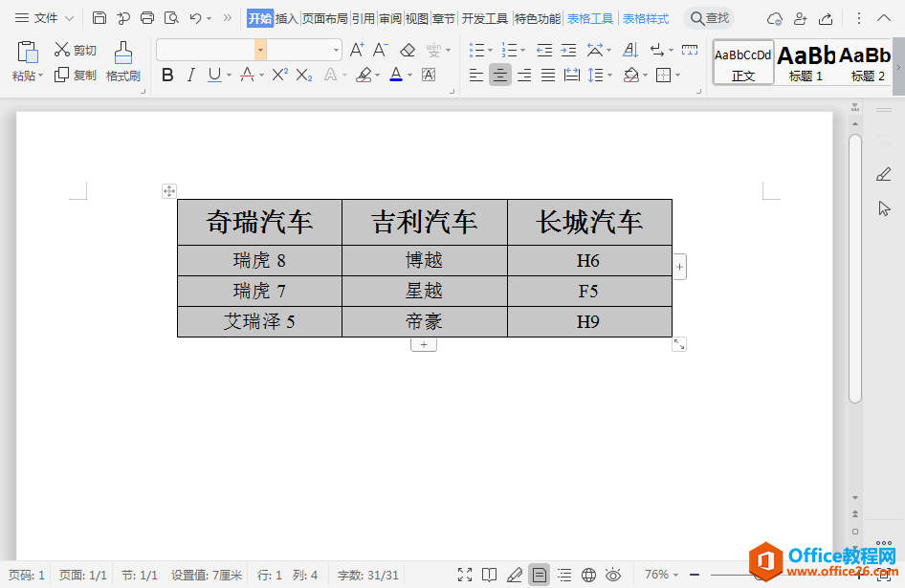Open the Page Layout (页面布局) tab

[x=325, y=18]
